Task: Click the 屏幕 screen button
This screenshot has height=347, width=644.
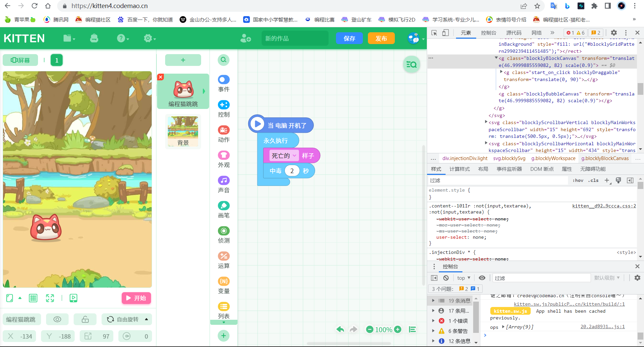Action: coord(20,60)
